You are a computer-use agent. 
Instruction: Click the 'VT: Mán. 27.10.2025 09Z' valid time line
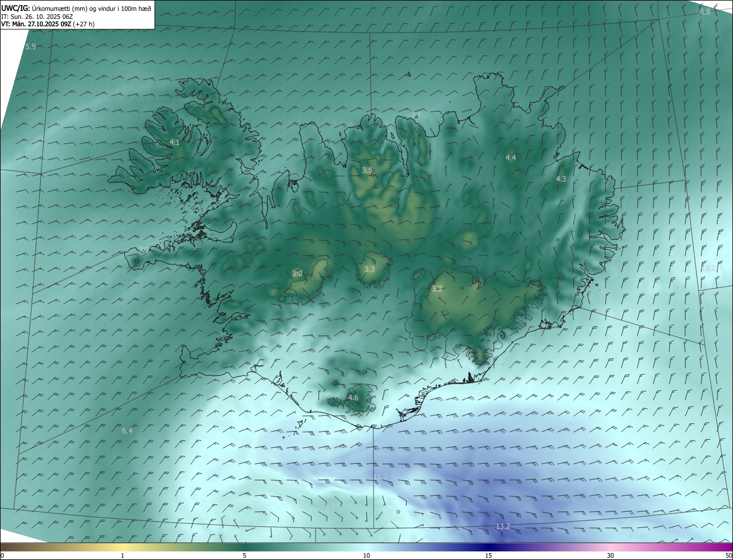tap(48, 24)
